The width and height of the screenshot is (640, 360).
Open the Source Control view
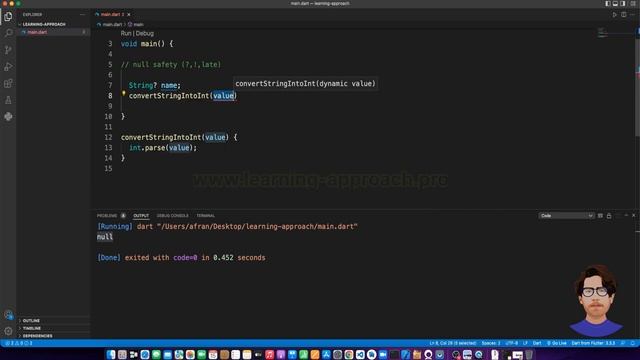[8, 50]
